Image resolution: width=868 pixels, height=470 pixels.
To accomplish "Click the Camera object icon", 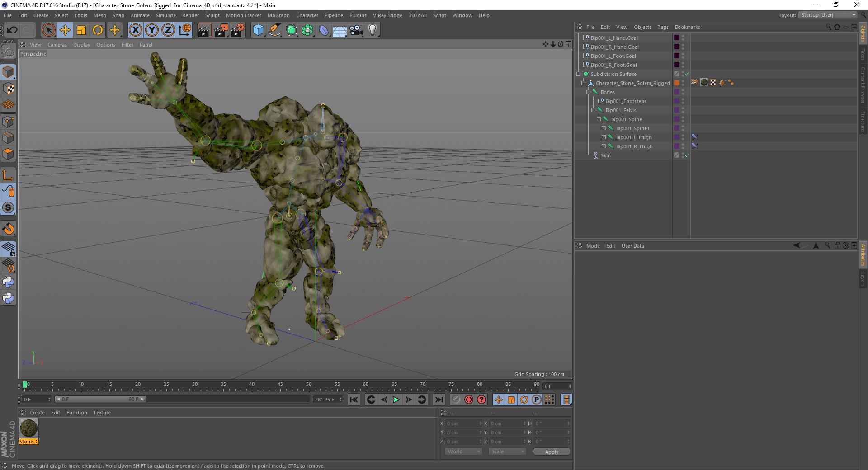I will (x=356, y=30).
